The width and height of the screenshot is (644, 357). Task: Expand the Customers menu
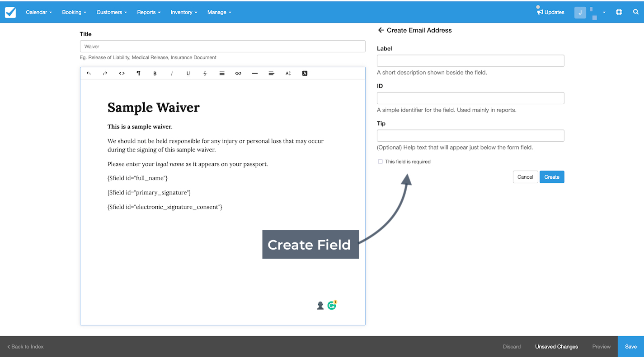click(112, 12)
